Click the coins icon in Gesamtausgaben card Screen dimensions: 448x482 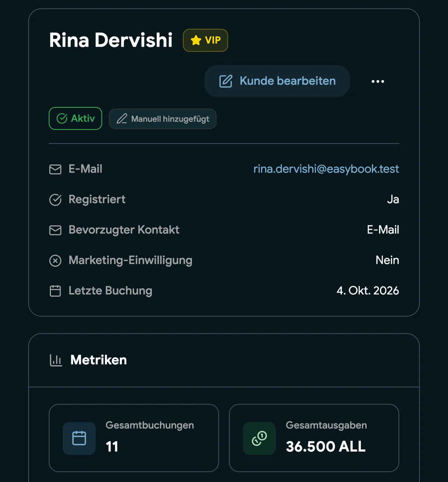coord(259,438)
